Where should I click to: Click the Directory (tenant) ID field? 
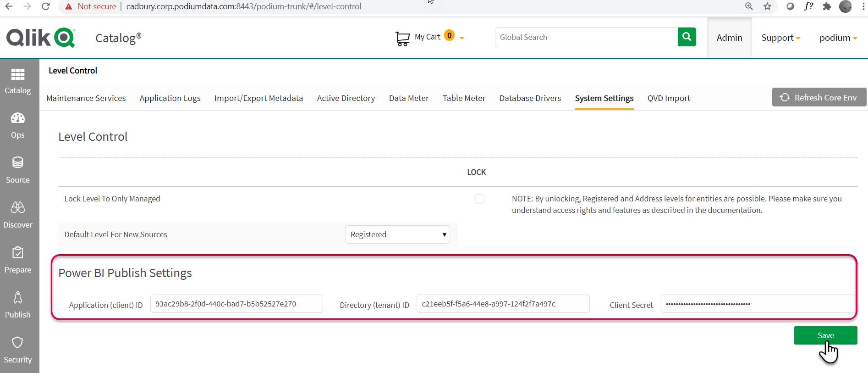coord(503,304)
